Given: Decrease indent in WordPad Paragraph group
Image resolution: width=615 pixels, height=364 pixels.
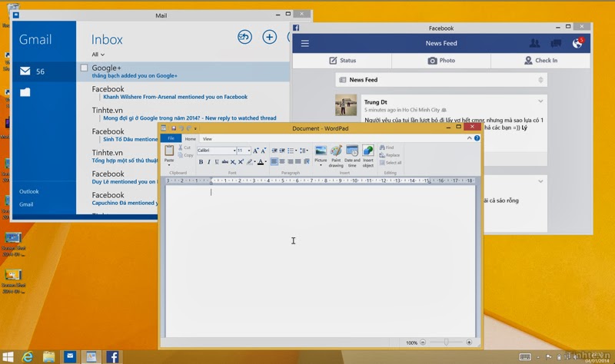Looking at the screenshot, I should [274, 151].
